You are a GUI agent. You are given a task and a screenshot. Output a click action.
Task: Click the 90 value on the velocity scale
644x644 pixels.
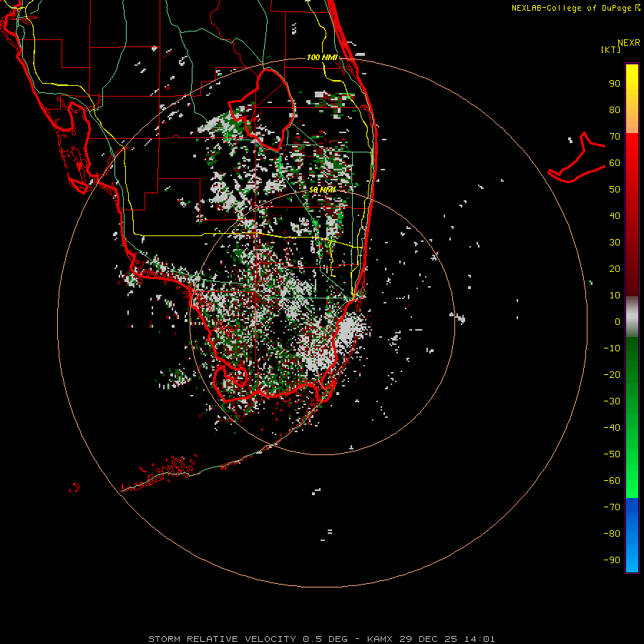pyautogui.click(x=615, y=84)
